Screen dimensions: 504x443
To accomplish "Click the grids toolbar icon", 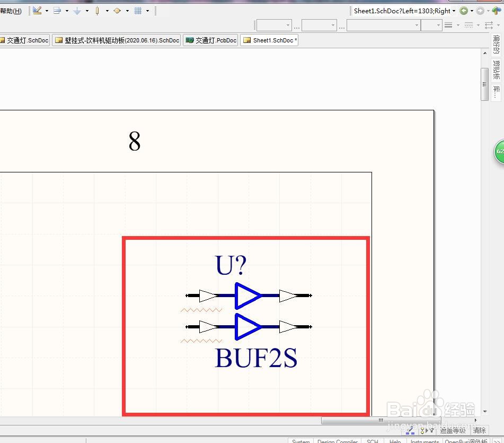I will tap(138, 11).
